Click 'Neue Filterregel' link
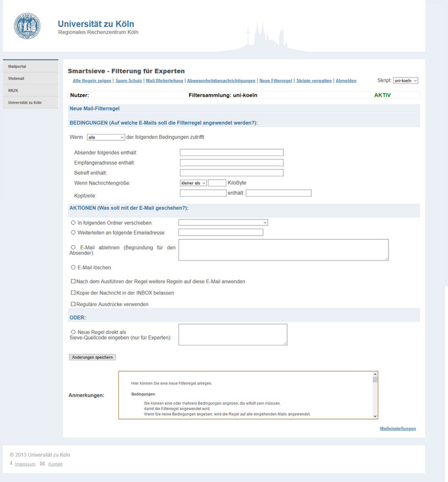 [x=276, y=81]
